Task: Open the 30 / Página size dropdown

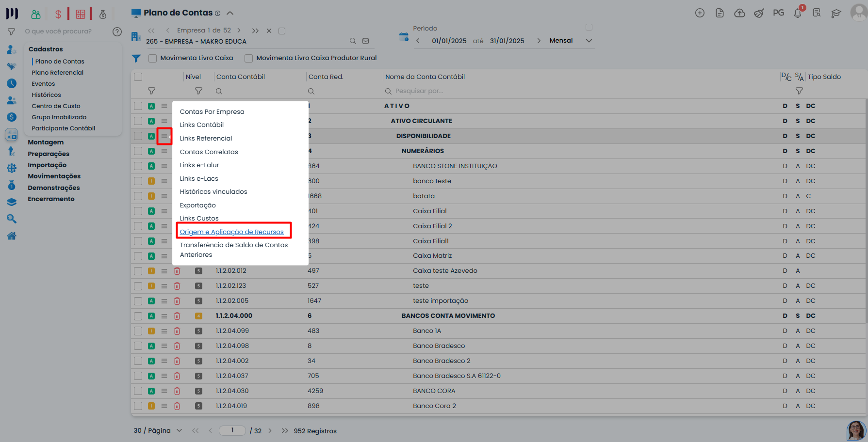Action: point(179,430)
